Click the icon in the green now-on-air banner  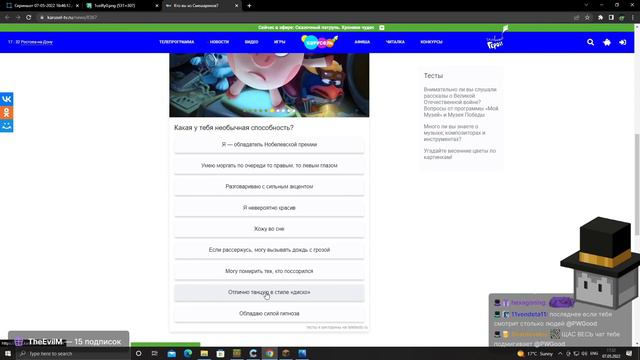[x=382, y=27]
